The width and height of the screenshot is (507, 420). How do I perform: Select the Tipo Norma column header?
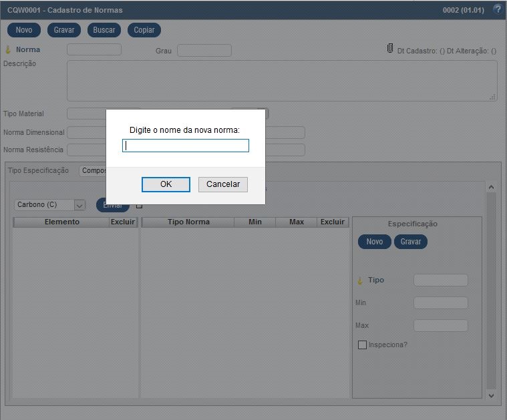pos(188,222)
